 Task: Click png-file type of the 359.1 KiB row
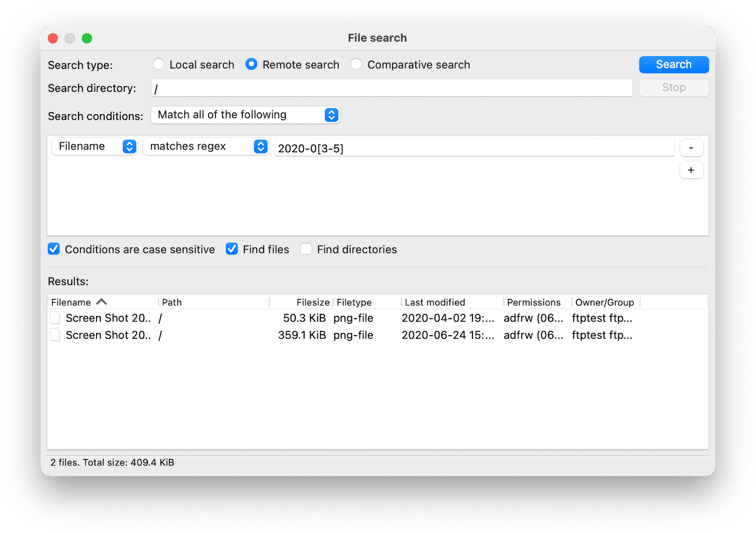(353, 335)
